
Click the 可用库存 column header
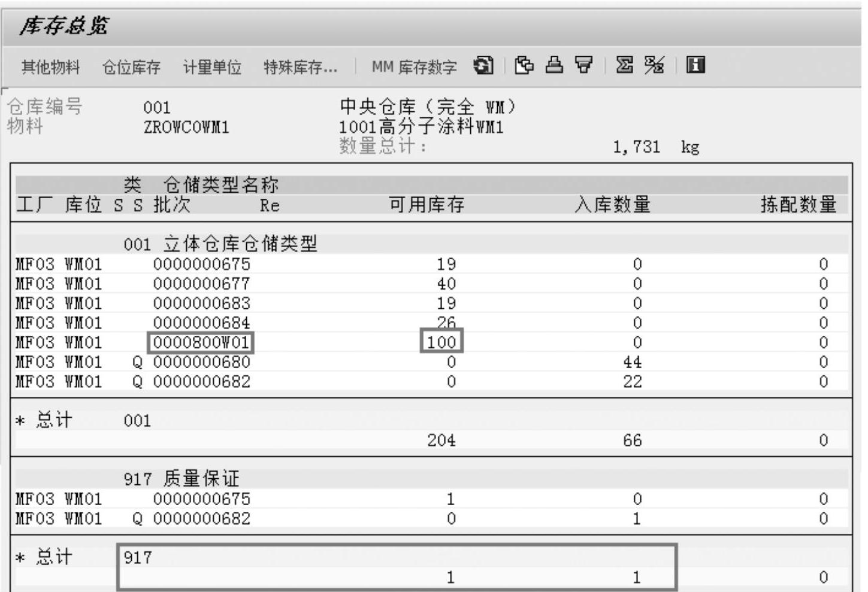click(x=427, y=205)
